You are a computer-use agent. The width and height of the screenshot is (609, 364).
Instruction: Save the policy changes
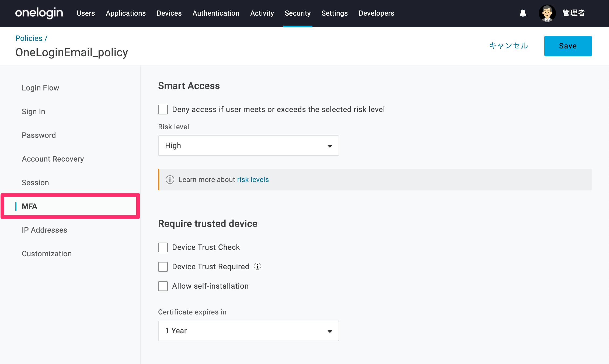568,46
